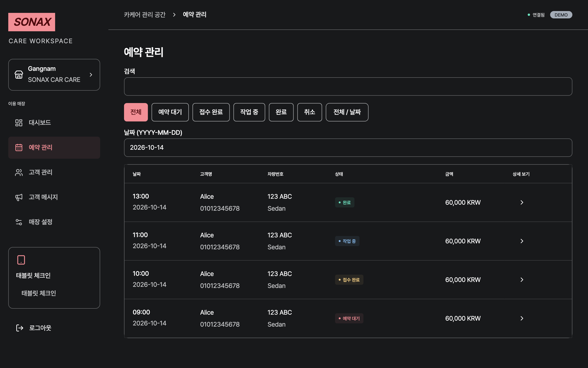Click the breadcrumb separator chevron
The height and width of the screenshot is (368, 588).
(174, 14)
